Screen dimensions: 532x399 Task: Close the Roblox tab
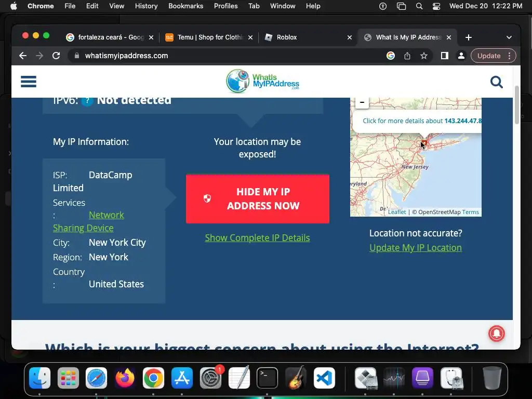350,37
